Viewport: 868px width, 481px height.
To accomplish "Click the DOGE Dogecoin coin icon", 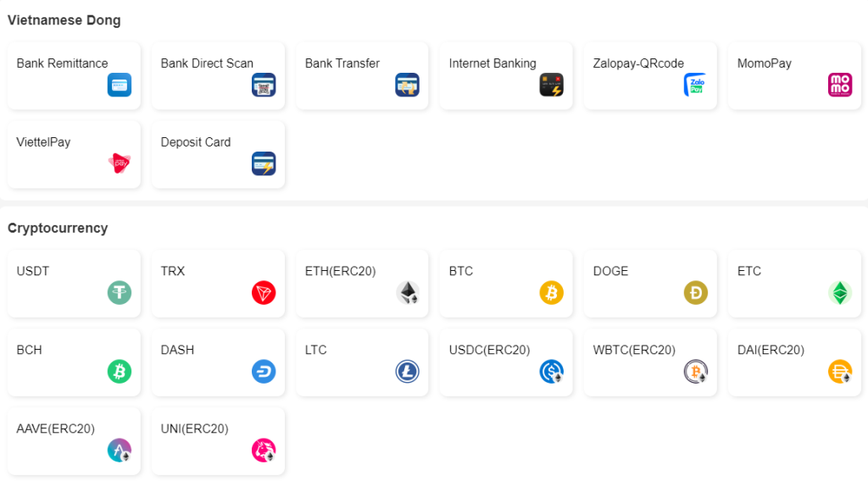I will 696,293.
